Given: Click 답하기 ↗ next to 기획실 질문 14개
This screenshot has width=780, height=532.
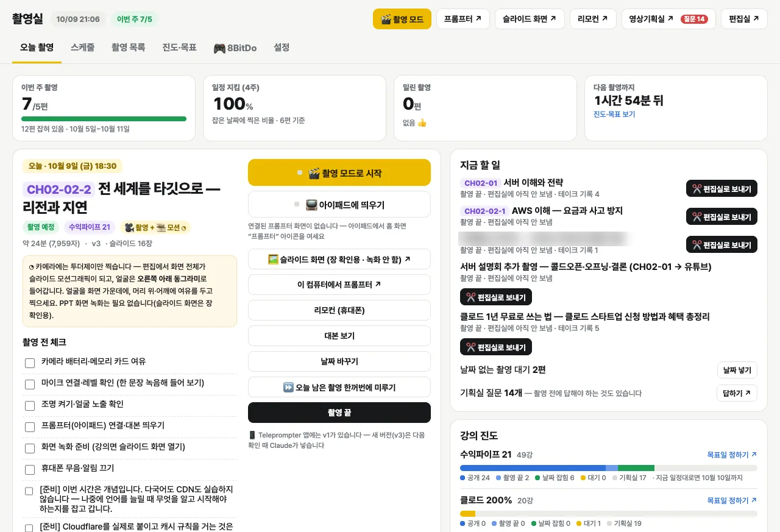Looking at the screenshot, I should [x=737, y=393].
